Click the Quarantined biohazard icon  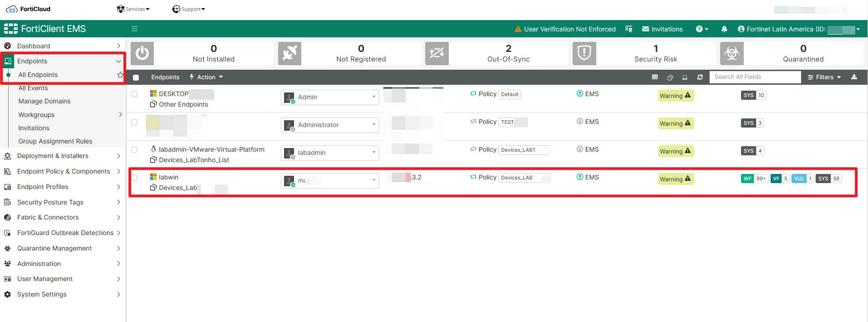point(732,53)
